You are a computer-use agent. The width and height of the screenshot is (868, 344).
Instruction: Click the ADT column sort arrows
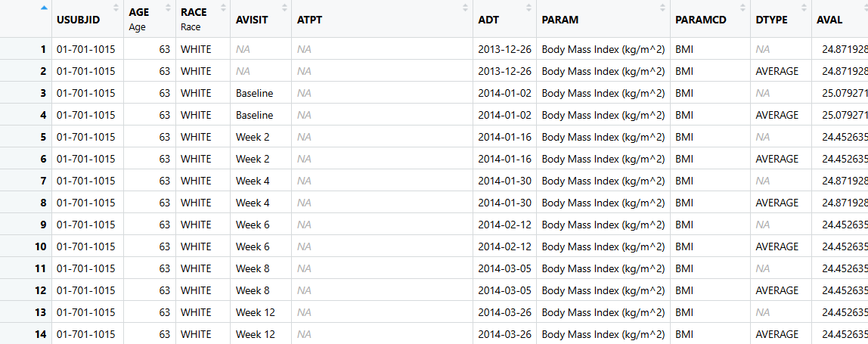point(529,8)
